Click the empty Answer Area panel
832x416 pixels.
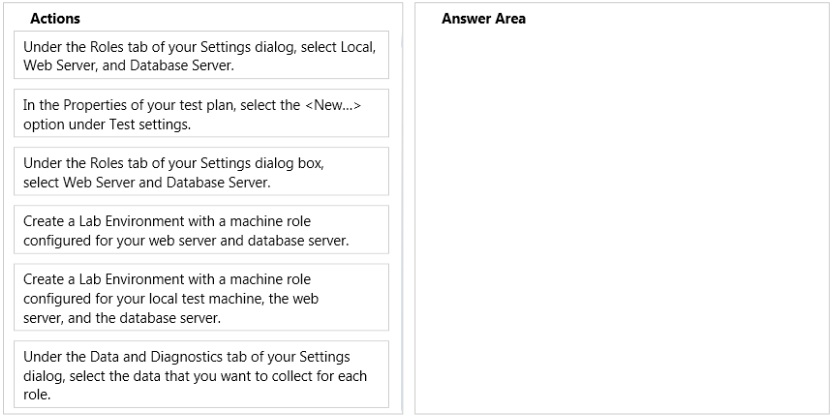[x=622, y=218]
